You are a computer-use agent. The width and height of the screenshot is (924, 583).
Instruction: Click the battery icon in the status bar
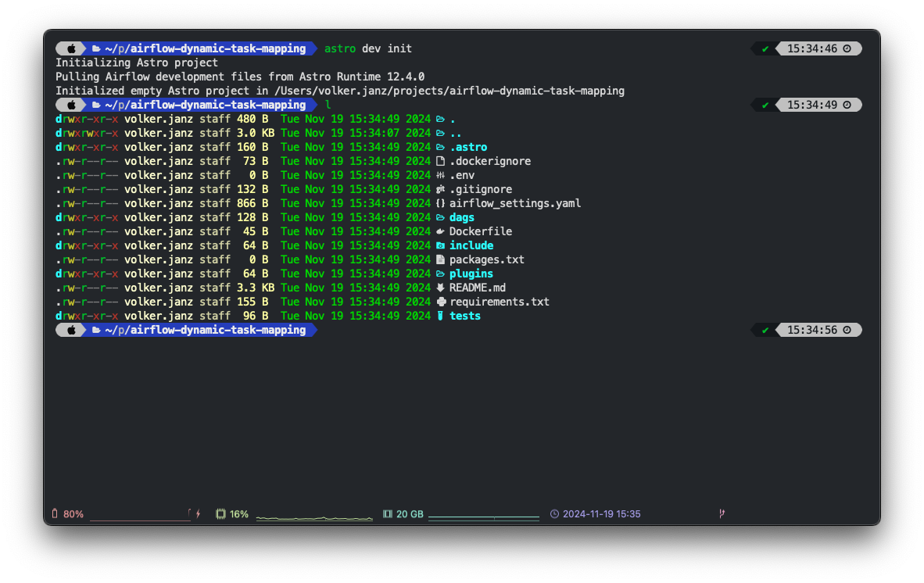coord(54,513)
